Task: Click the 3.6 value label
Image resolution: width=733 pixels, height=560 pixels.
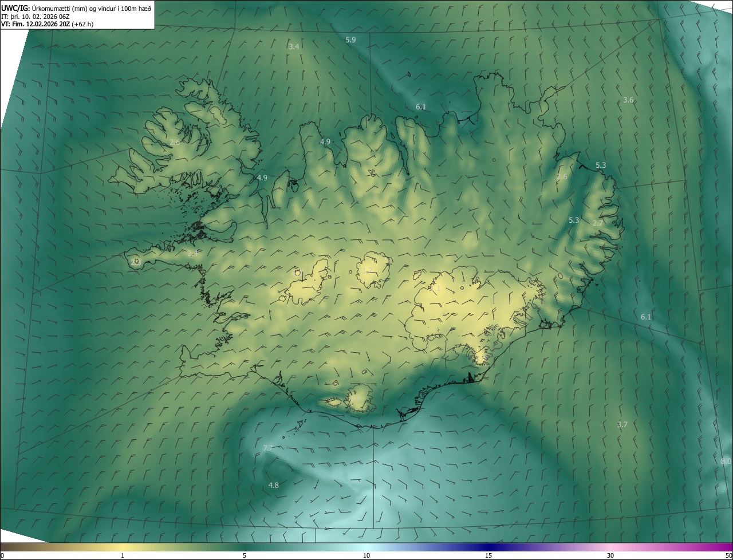Action: [x=628, y=100]
